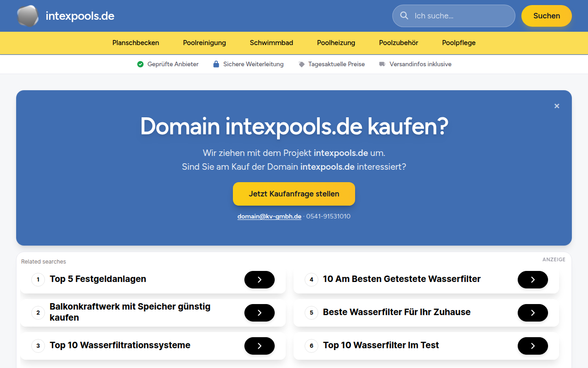Image resolution: width=588 pixels, height=368 pixels.
Task: Select the Poolpflege menu item
Action: 459,43
